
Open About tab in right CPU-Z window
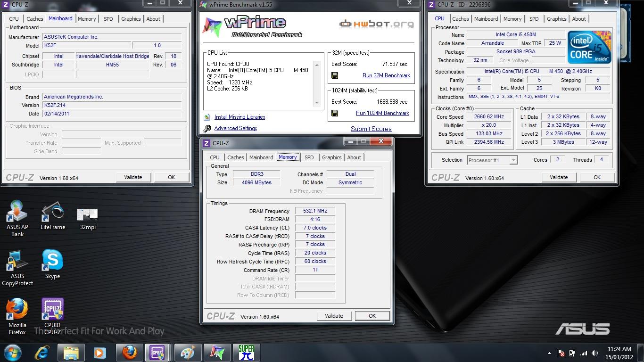(579, 19)
